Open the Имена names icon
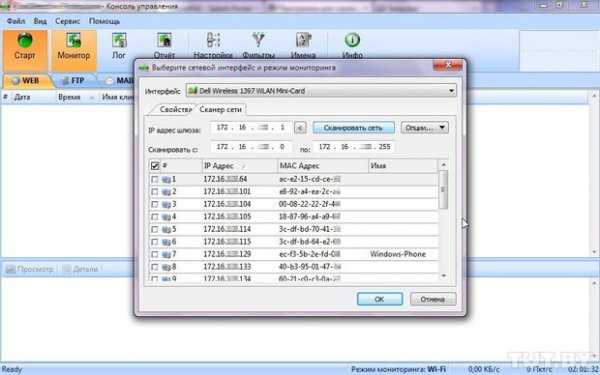Screen dimensions: 600x375 point(303,41)
